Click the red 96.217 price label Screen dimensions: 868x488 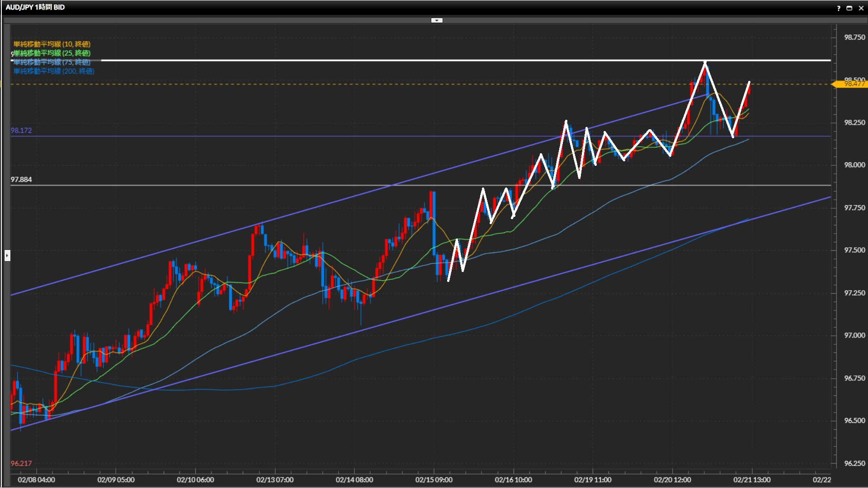[x=21, y=463]
